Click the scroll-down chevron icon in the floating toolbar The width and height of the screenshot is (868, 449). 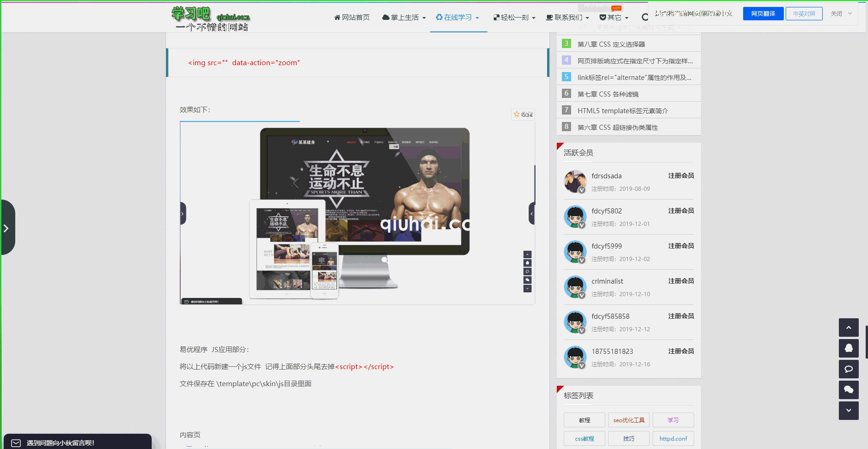click(x=849, y=411)
